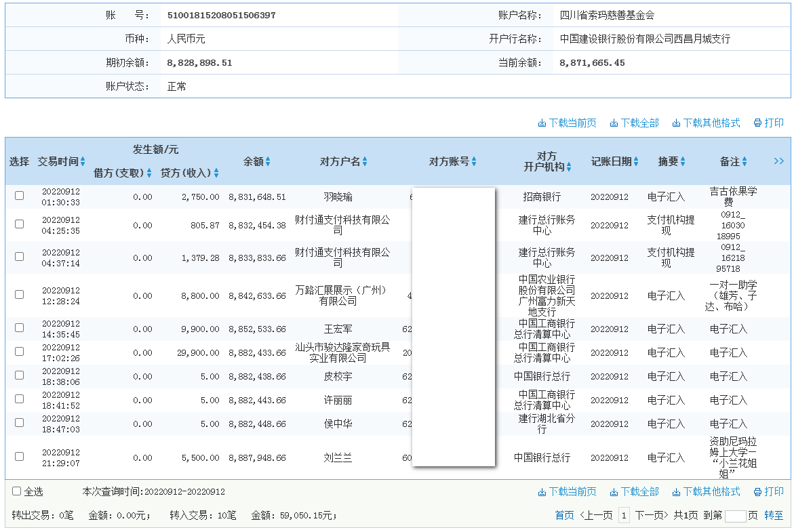The image size is (794, 532).
Task: Click bank name 招商银行
Action: pyautogui.click(x=542, y=197)
